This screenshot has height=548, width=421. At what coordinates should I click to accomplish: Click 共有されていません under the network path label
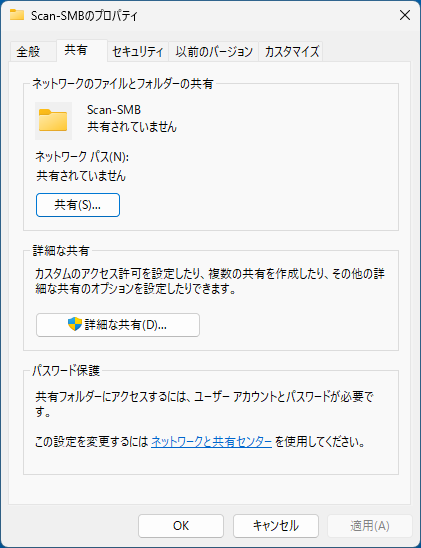click(81, 175)
